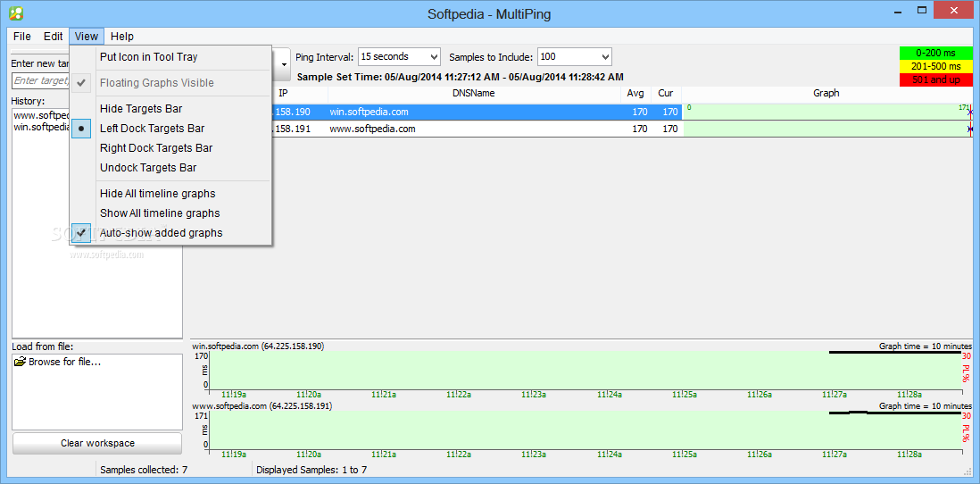This screenshot has height=484, width=980.
Task: Click Browse for file... entry
Action: coord(65,362)
